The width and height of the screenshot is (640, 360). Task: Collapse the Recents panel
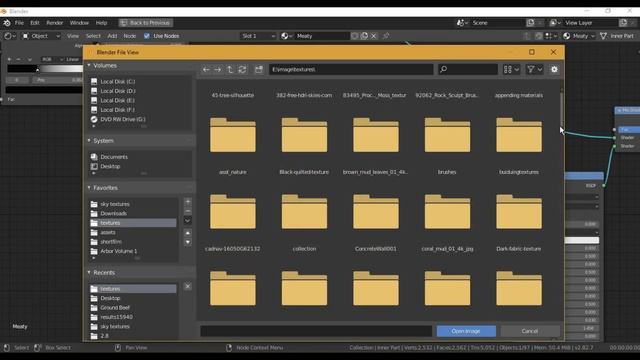pyautogui.click(x=89, y=272)
